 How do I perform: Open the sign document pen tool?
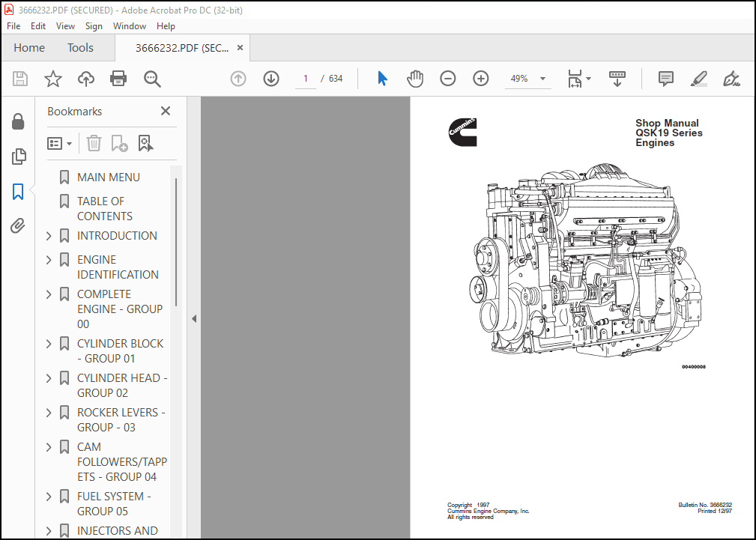coord(731,79)
